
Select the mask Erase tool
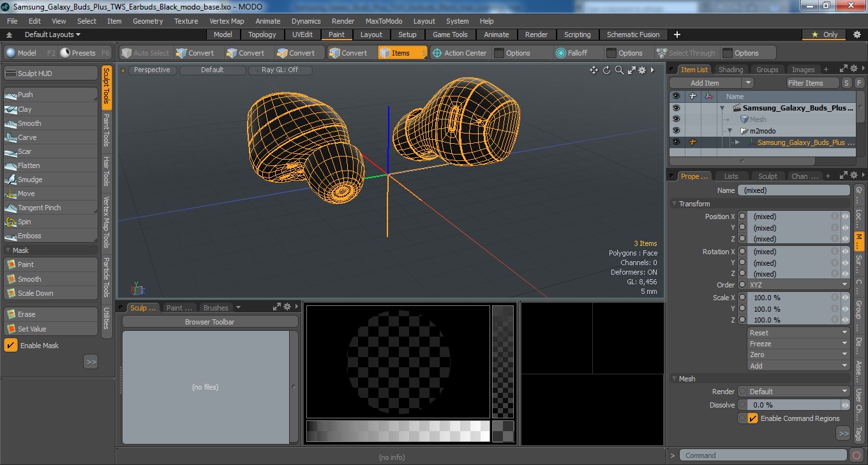click(x=51, y=314)
